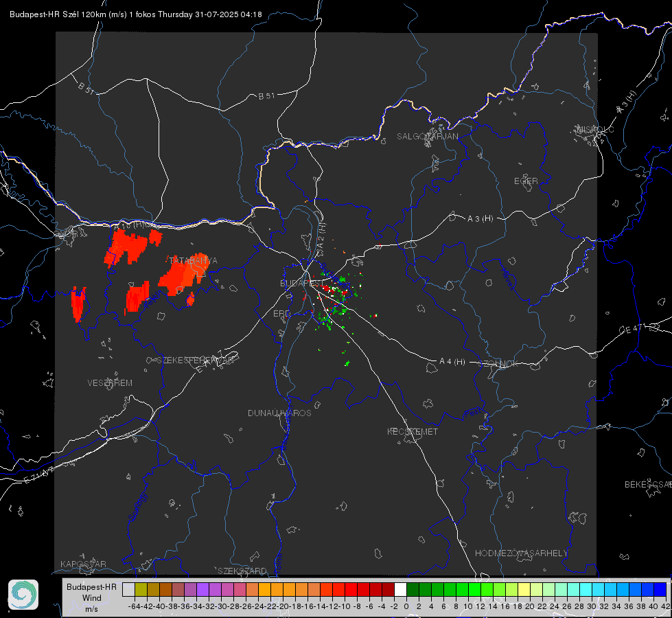This screenshot has width=672, height=618.
Task: Click the VESZPREM city label
Action: [110, 383]
